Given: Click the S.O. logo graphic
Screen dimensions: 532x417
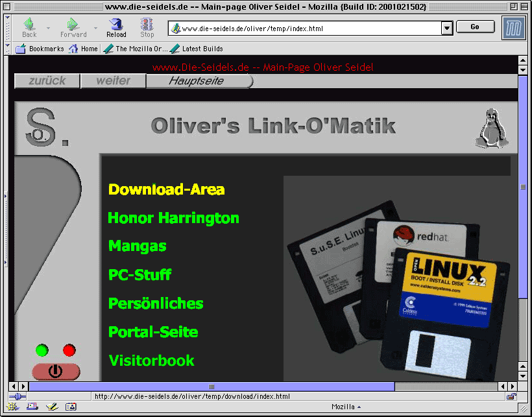Looking at the screenshot, I should (x=47, y=127).
